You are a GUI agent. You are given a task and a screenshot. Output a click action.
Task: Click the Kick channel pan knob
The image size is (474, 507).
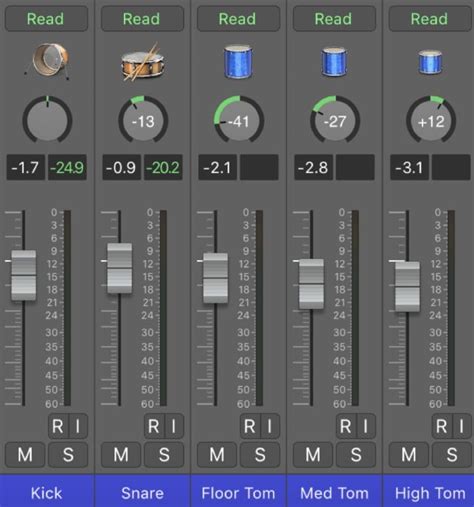[x=47, y=120]
